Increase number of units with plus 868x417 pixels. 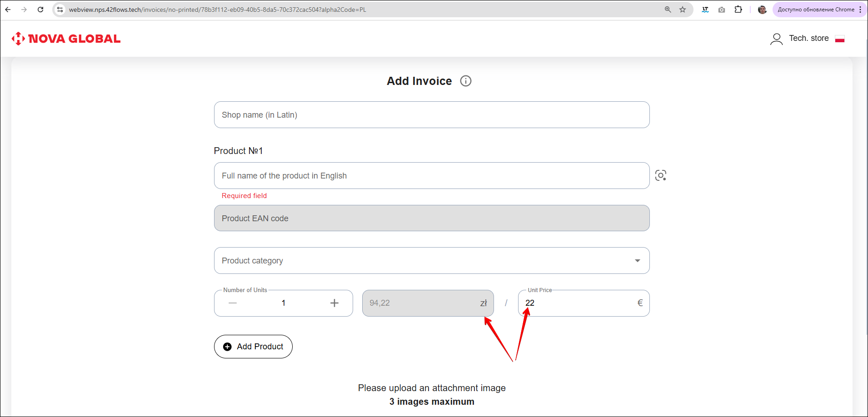coord(334,303)
